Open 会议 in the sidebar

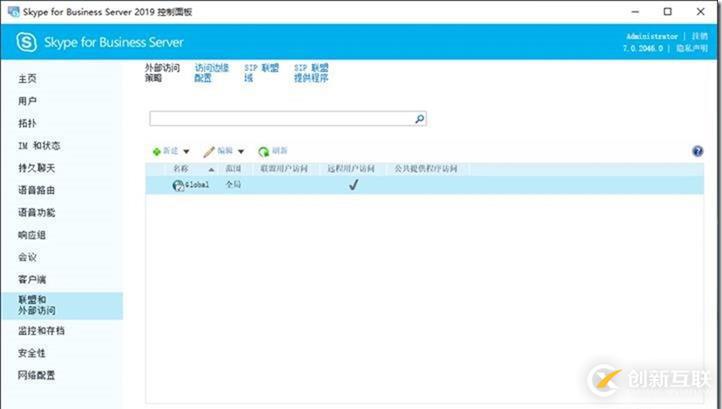27,257
